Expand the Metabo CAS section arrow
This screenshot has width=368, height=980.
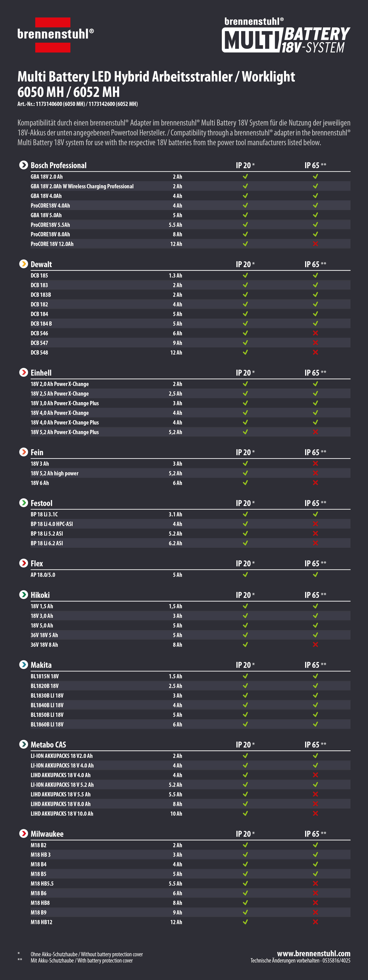pyautogui.click(x=24, y=744)
